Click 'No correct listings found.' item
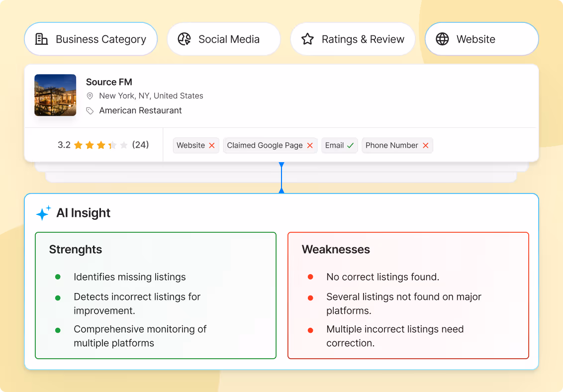 point(383,277)
